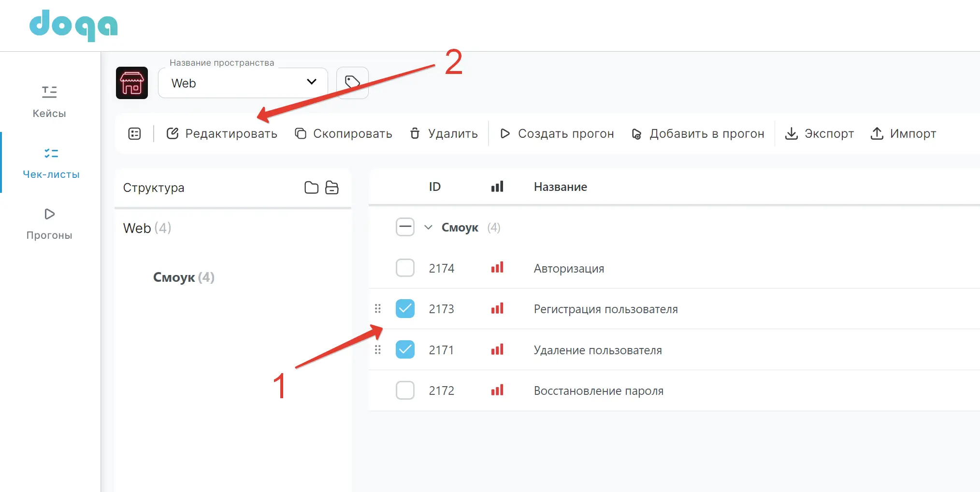Open the Кейсы section in sidebar

click(x=48, y=101)
